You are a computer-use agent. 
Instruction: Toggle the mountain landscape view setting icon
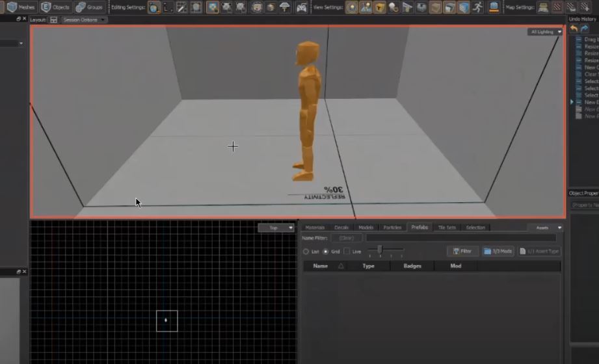(366, 7)
